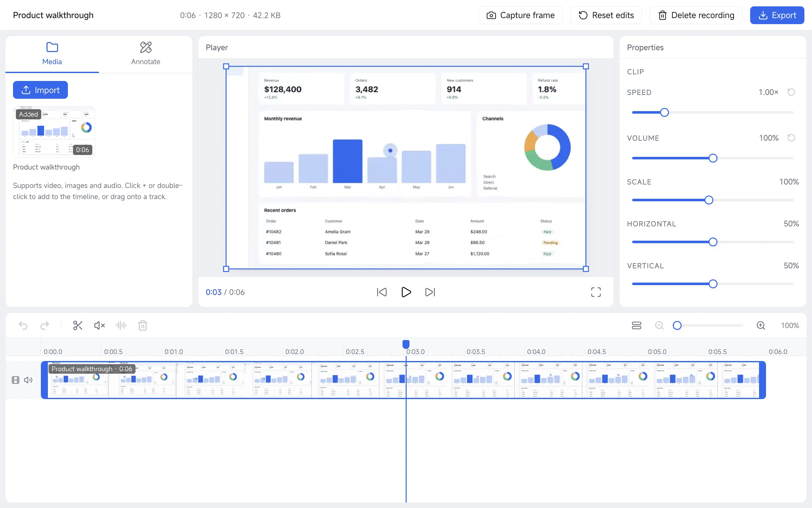Adjust the Scale slider handle
Screen dimensions: 812x508
[x=709, y=200]
